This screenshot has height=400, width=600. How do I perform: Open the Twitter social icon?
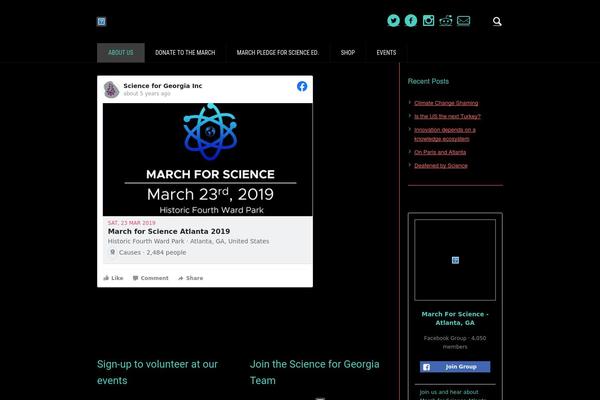(393, 21)
